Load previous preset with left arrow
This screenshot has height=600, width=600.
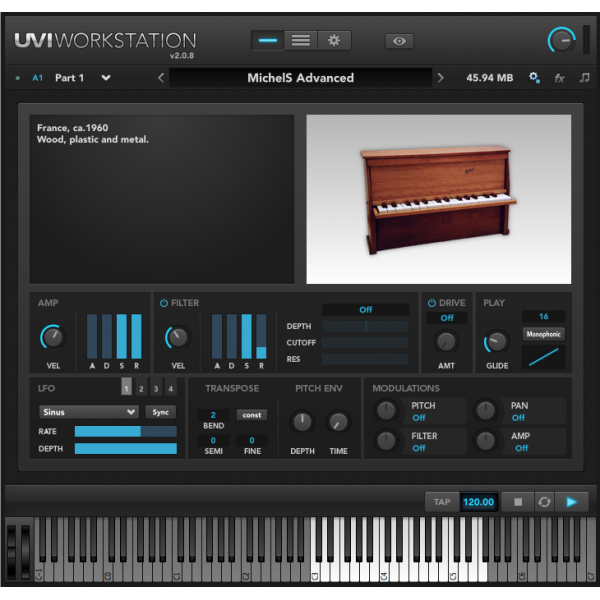click(161, 78)
